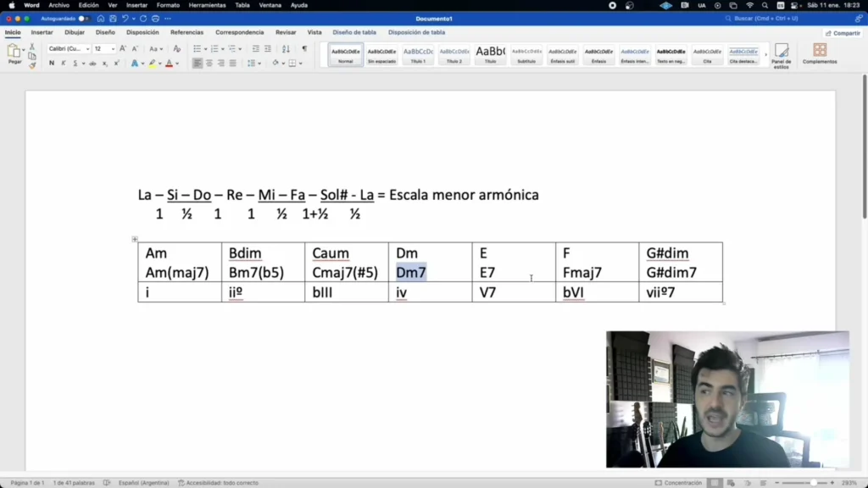
Task: Print document via printer icon
Action: pos(156,19)
